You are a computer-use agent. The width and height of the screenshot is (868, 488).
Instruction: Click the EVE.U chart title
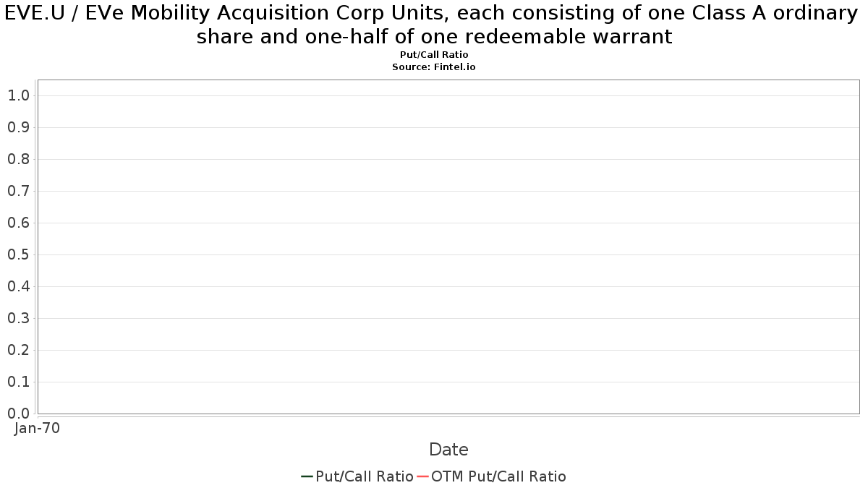(x=434, y=24)
